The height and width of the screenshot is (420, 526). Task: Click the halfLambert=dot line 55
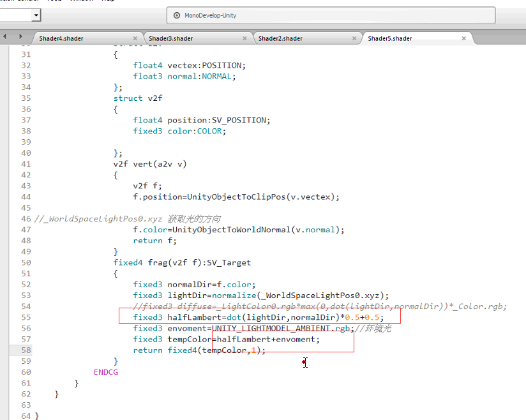(259, 317)
